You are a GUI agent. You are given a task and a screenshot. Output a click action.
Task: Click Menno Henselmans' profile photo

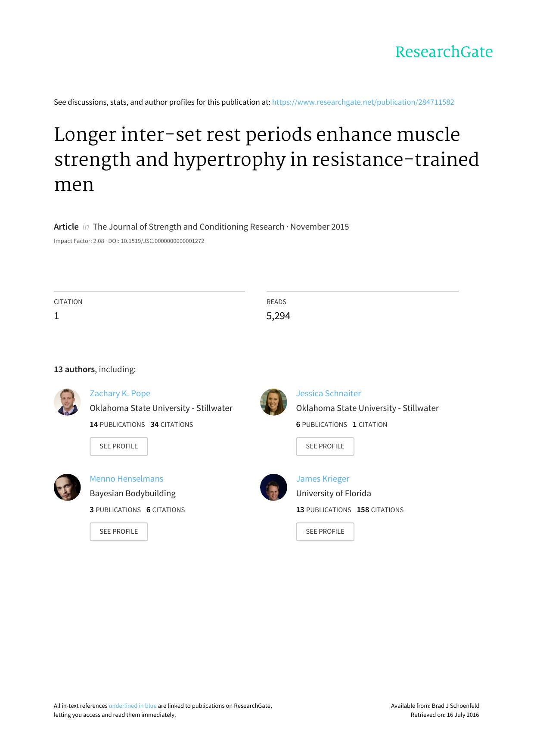point(67,487)
